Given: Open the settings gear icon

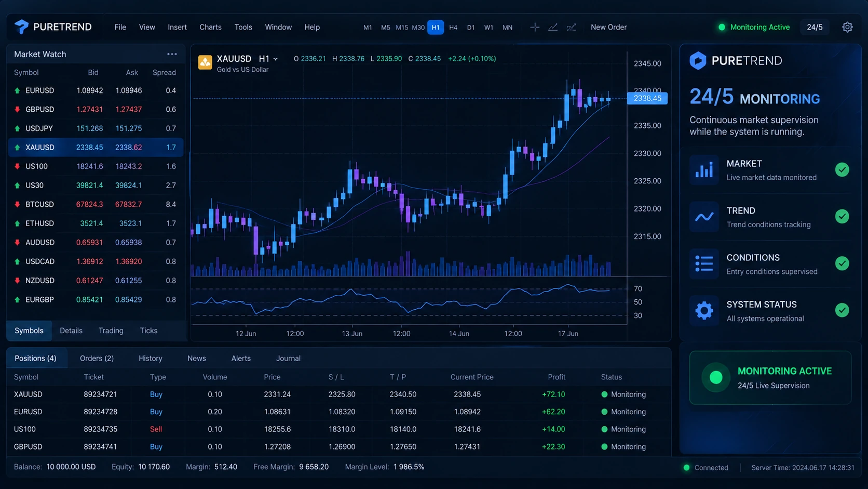Looking at the screenshot, I should pyautogui.click(x=847, y=27).
